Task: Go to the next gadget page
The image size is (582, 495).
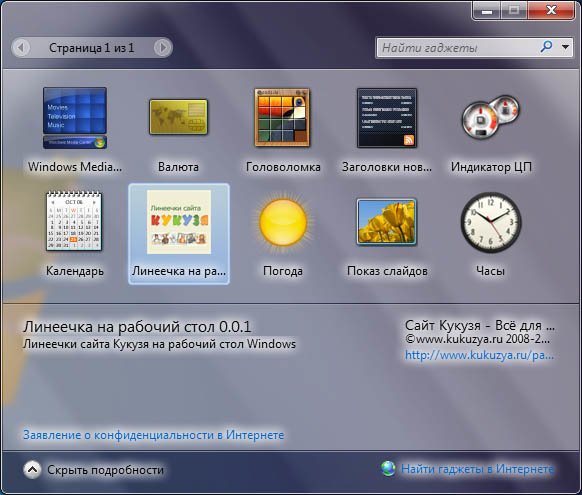Action: point(163,47)
